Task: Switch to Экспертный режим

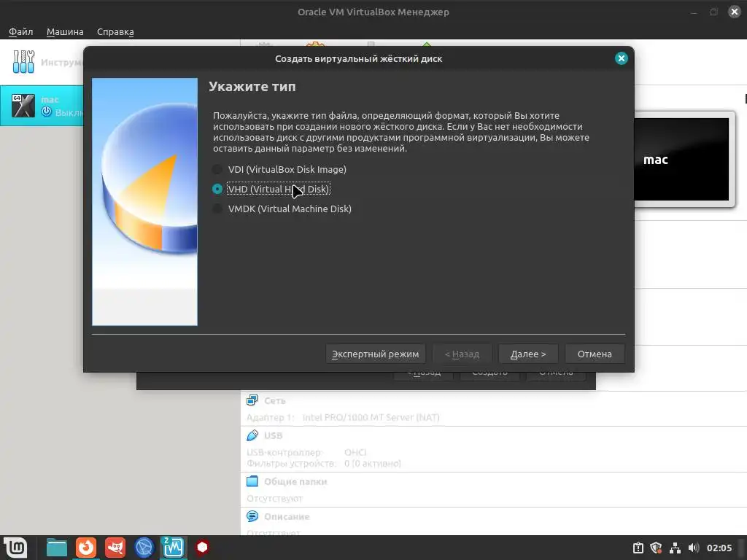Action: pyautogui.click(x=376, y=354)
